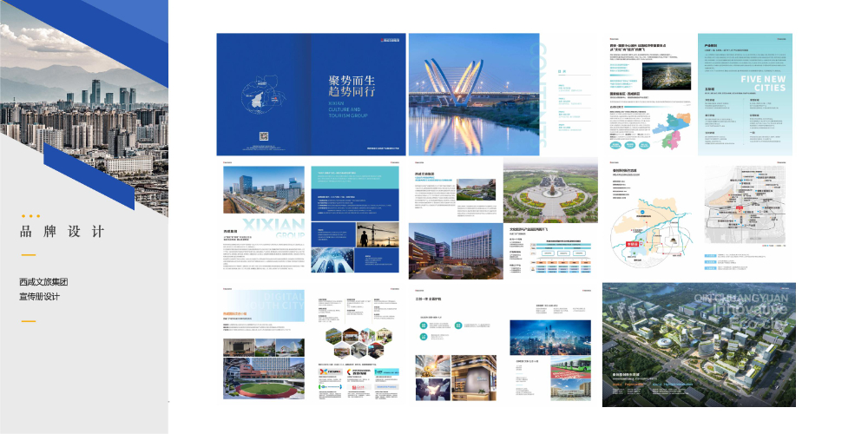Open the office buildings photo above XIXIAN GROUP
Image resolution: width=868 pixels, height=434 pixels.
point(264,190)
